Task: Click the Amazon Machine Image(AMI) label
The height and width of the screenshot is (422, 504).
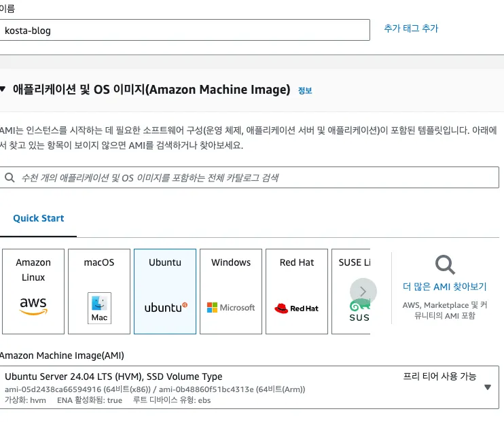Action: pyautogui.click(x=62, y=355)
